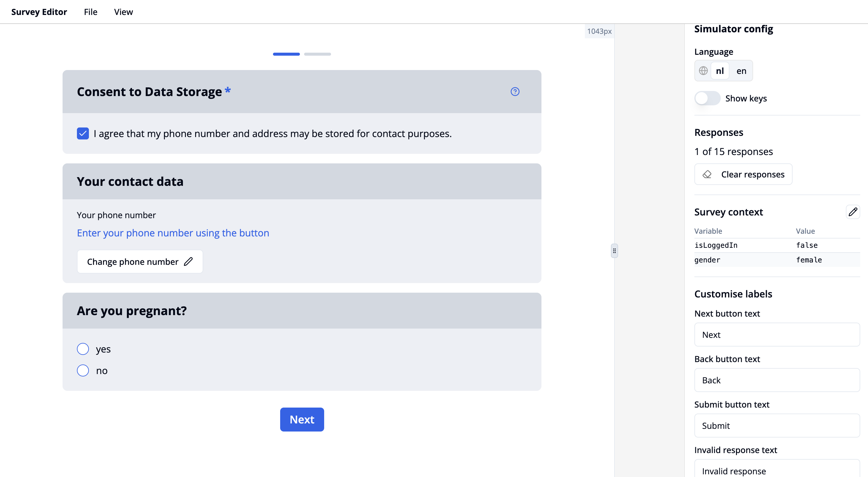This screenshot has width=868, height=477.
Task: Click the 'female' value cell
Action: [809, 260]
